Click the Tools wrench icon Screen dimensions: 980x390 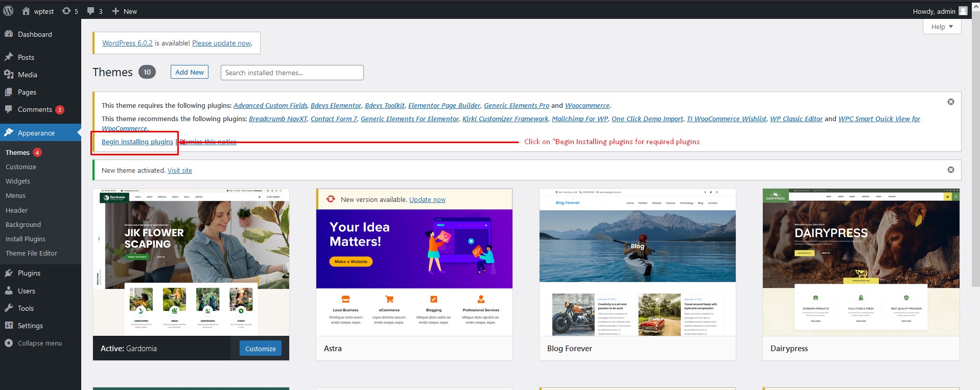[x=9, y=308]
